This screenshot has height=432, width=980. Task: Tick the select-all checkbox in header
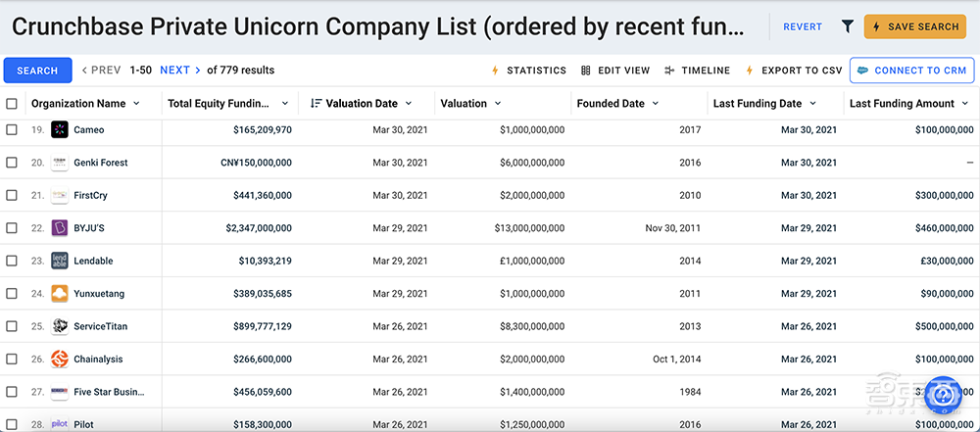[x=12, y=104]
